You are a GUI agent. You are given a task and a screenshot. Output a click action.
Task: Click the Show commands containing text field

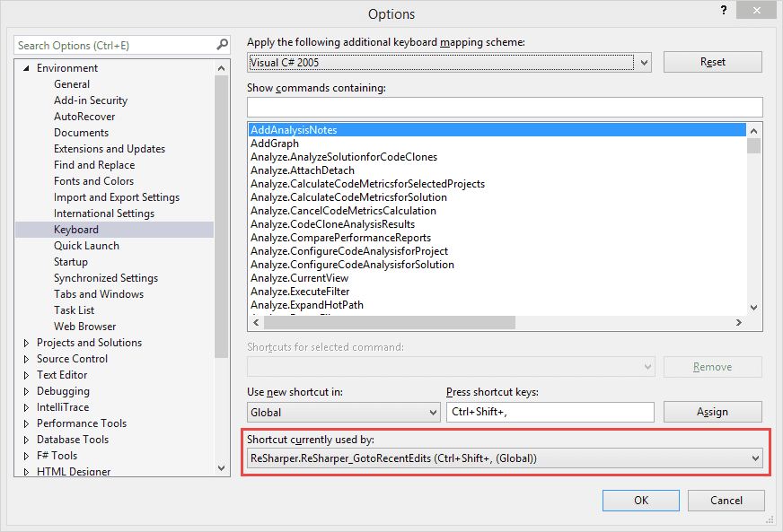[x=504, y=107]
